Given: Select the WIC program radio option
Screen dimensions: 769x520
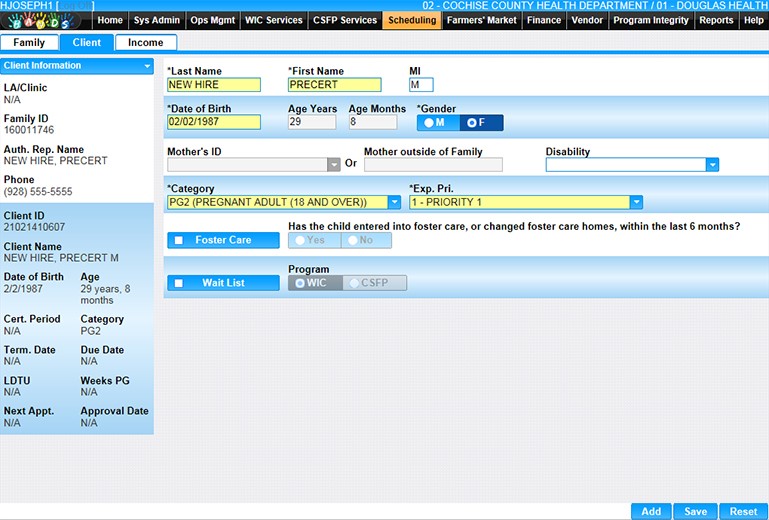Looking at the screenshot, I should coord(310,283).
